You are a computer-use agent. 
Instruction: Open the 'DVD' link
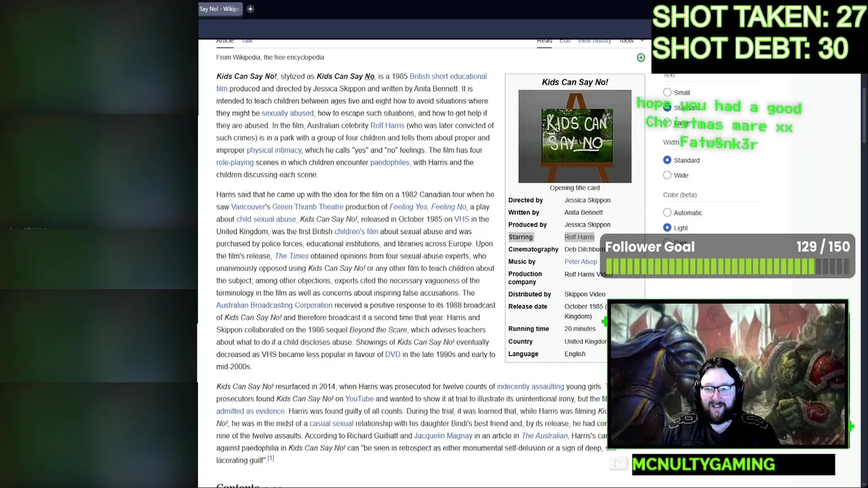coord(393,354)
